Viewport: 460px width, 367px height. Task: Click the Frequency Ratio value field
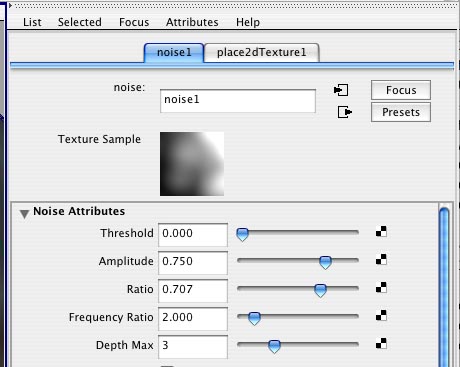pos(193,319)
